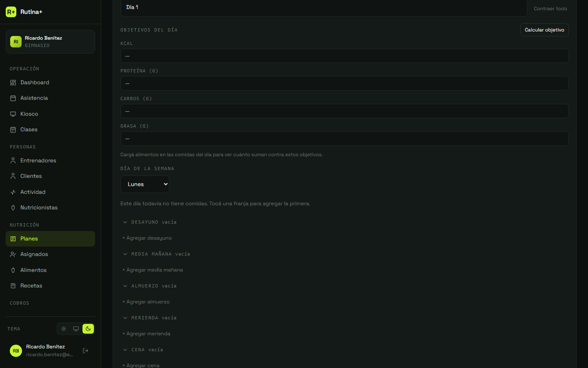Click the Rutina+ logo icon
Screen dimensions: 588x368
(x=11, y=12)
